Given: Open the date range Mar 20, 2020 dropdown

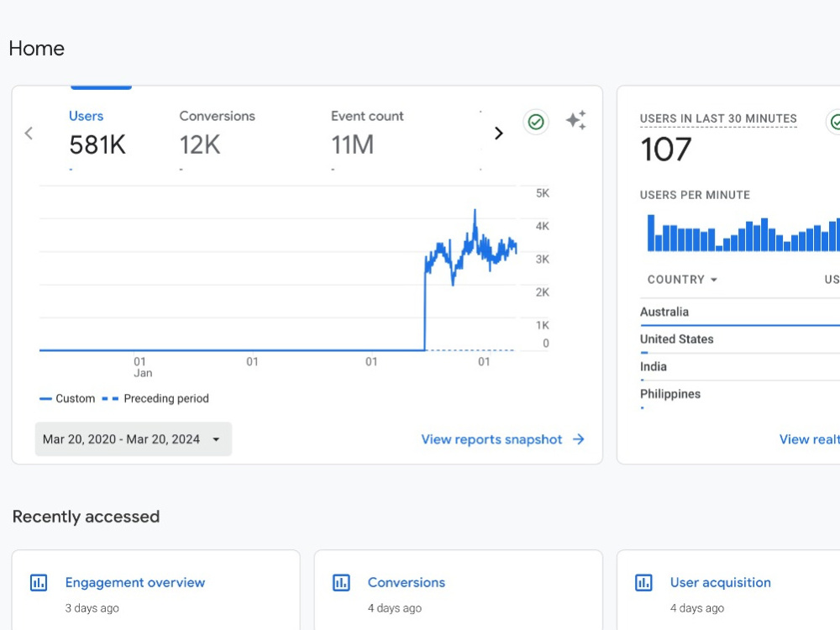Looking at the screenshot, I should pos(134,439).
